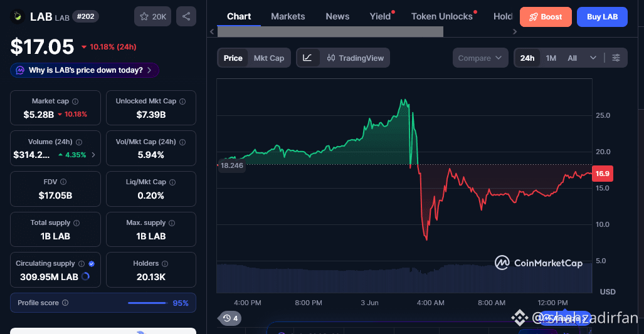This screenshot has height=334, width=644.
Task: Click the Volume (24h) info icon
Action: coord(79,142)
